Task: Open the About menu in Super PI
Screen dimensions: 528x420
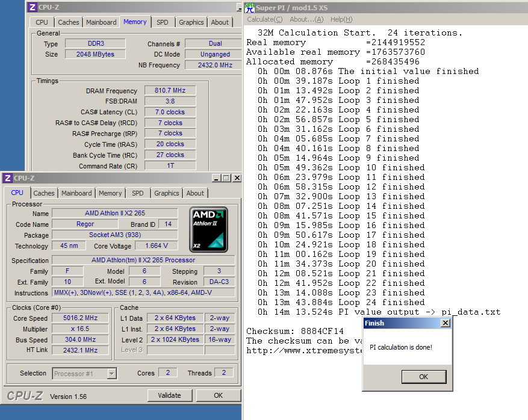Action: click(306, 19)
